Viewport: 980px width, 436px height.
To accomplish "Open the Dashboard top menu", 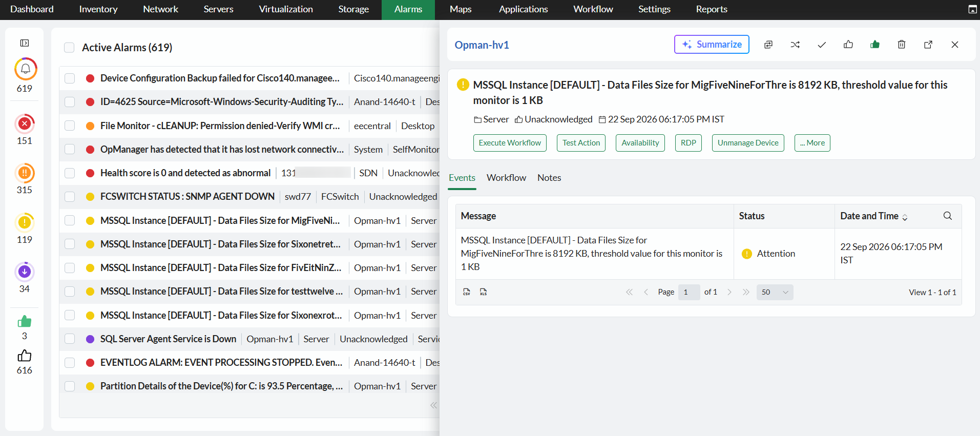I will [x=32, y=9].
